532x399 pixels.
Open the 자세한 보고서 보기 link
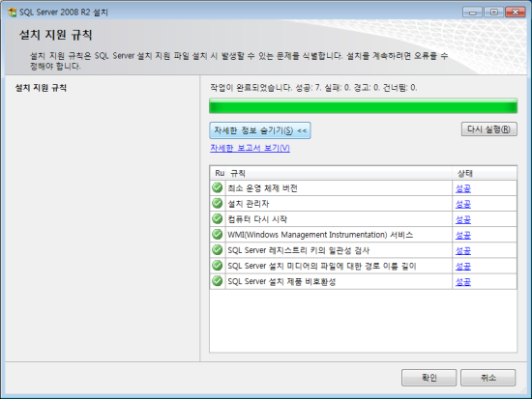[250, 148]
